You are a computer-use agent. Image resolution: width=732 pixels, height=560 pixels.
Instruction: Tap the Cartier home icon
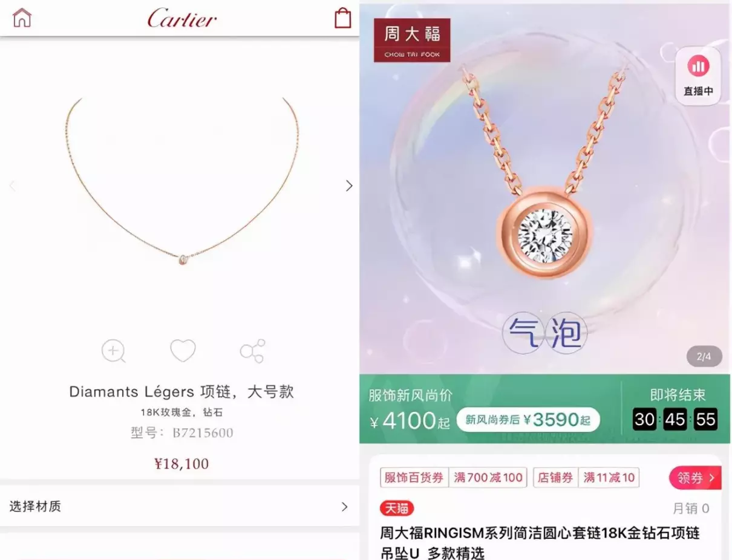22,18
